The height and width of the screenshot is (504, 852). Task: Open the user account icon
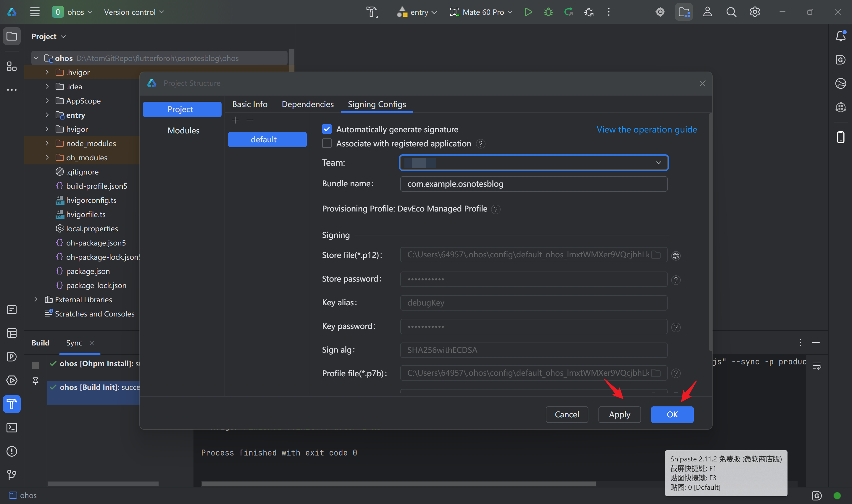tap(707, 12)
